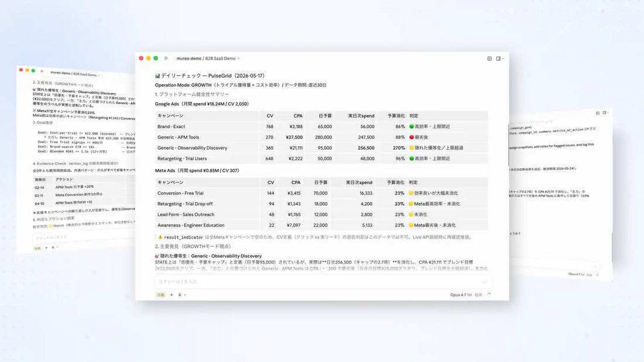Viewport: 644px width, 362px height.
Task: Open the Opus 4.7 model selector
Action: click(466, 295)
